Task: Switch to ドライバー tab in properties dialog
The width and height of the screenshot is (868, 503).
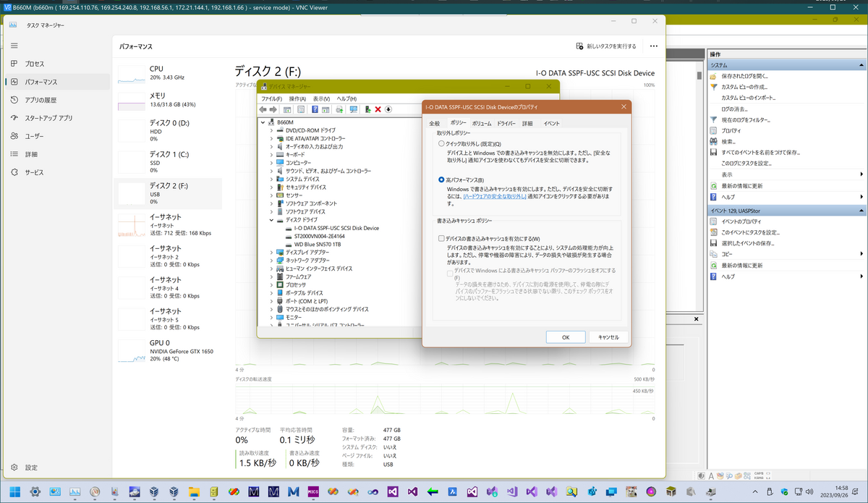Action: pos(506,124)
